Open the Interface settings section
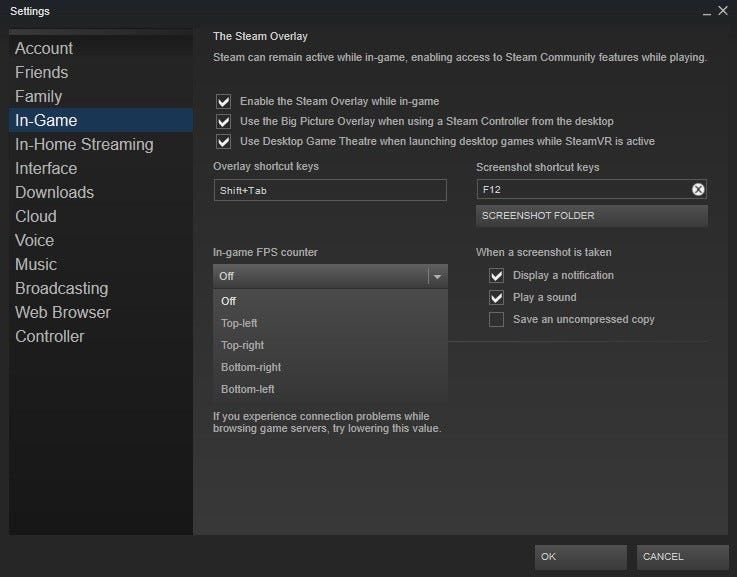Viewport: 737px width, 577px height. (101, 168)
